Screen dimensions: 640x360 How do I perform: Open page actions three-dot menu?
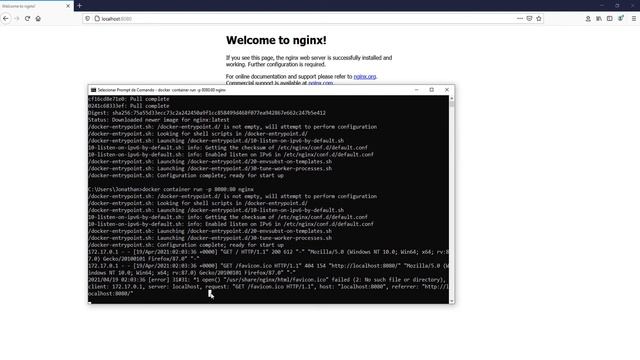(x=520, y=19)
